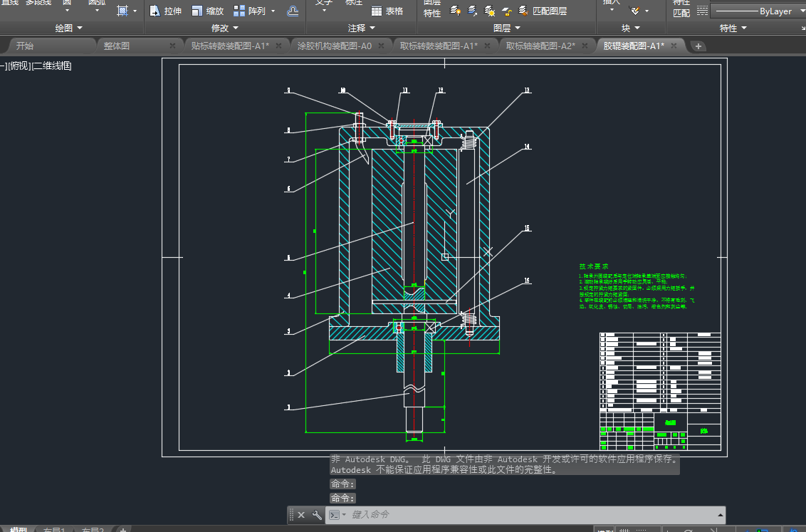Close the command line with its X

(x=301, y=514)
